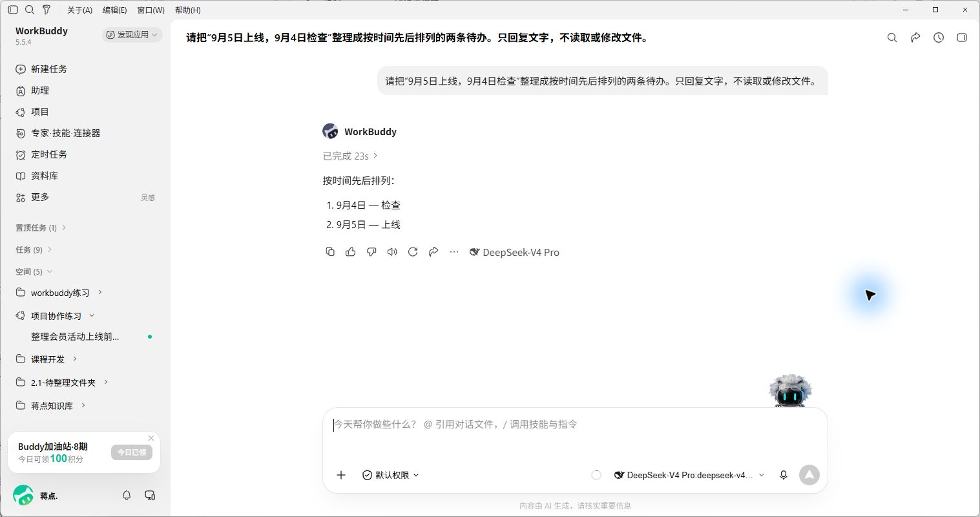The image size is (980, 517).
Task: Give the reply a thumbs up
Action: [351, 252]
